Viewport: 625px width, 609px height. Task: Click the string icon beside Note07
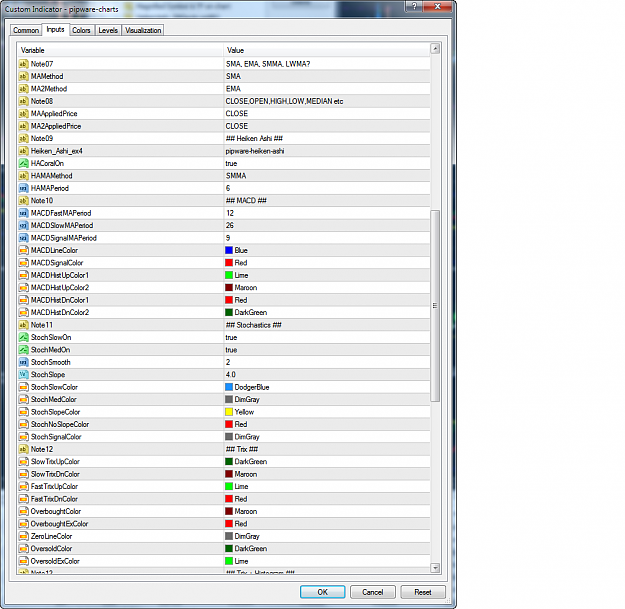(x=24, y=64)
